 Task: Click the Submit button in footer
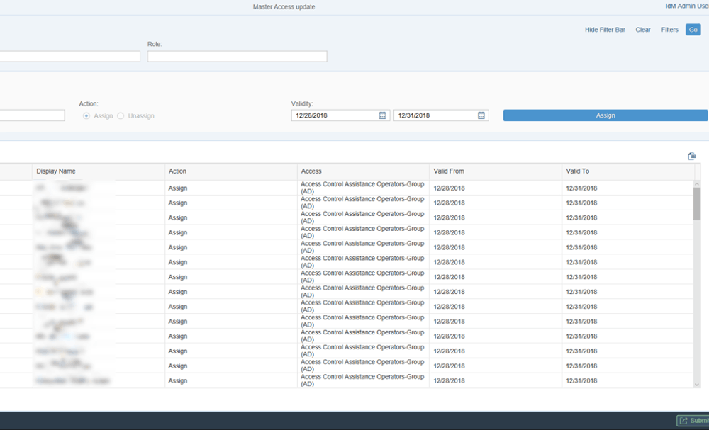[693, 421]
